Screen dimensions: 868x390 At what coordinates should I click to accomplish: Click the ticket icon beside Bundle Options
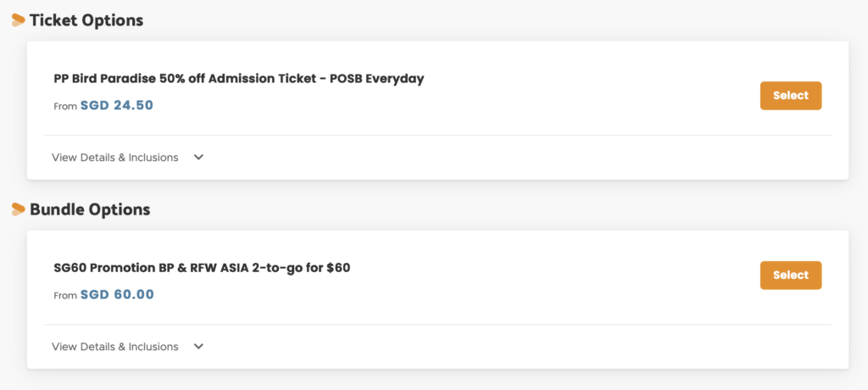pos(18,209)
